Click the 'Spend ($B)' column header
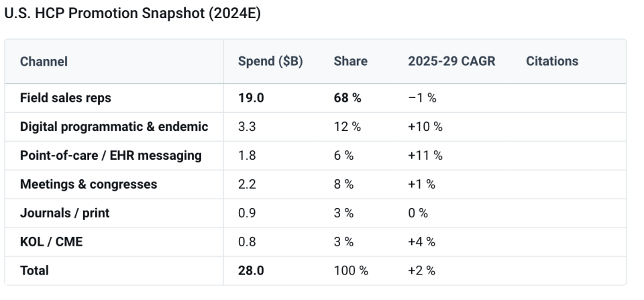The width and height of the screenshot is (644, 300). [270, 61]
